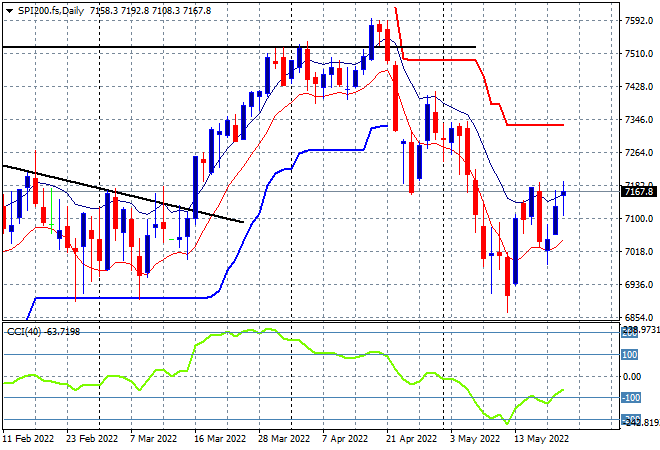Viewport: 660px width, 450px height.
Task: Select the 3 May 2022 date label
Action: [475, 439]
